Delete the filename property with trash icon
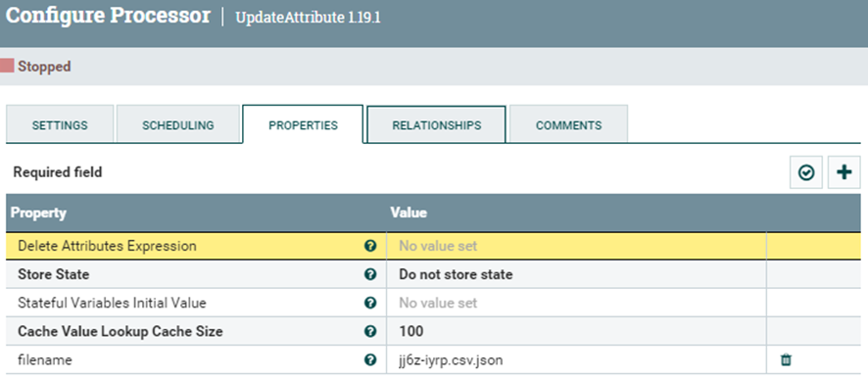This screenshot has height=379, width=868. coord(786,360)
